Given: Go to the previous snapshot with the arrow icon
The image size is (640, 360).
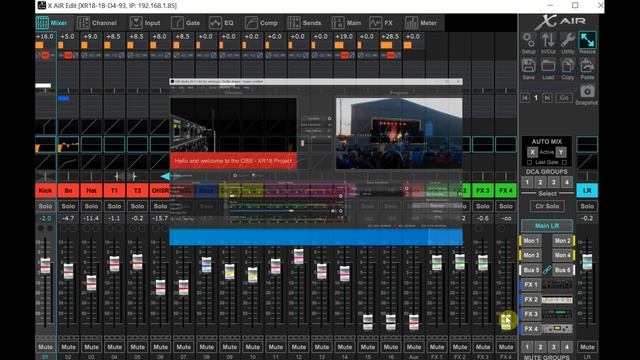Looking at the screenshot, I should point(525,98).
